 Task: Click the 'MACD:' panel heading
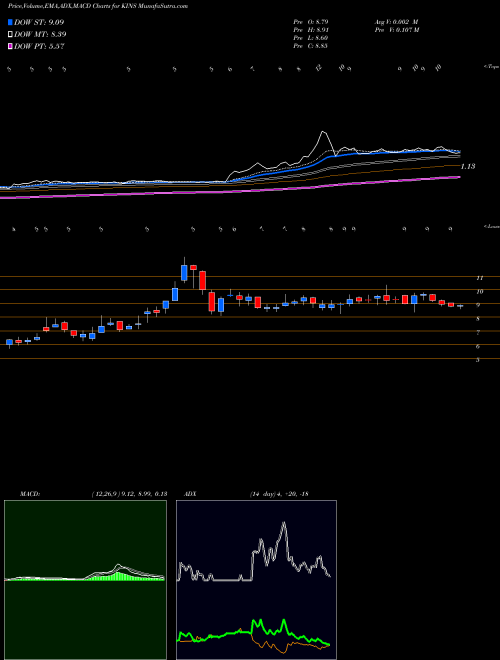[x=29, y=494]
